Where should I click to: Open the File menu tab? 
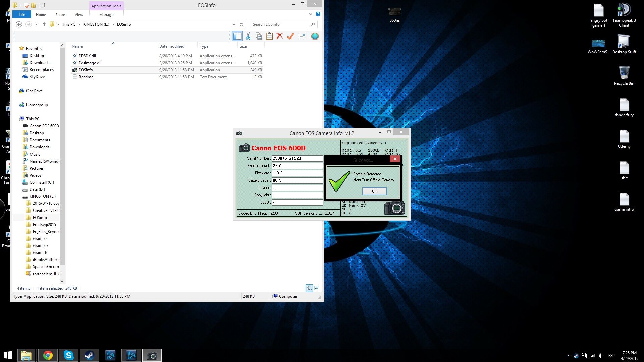pyautogui.click(x=22, y=14)
